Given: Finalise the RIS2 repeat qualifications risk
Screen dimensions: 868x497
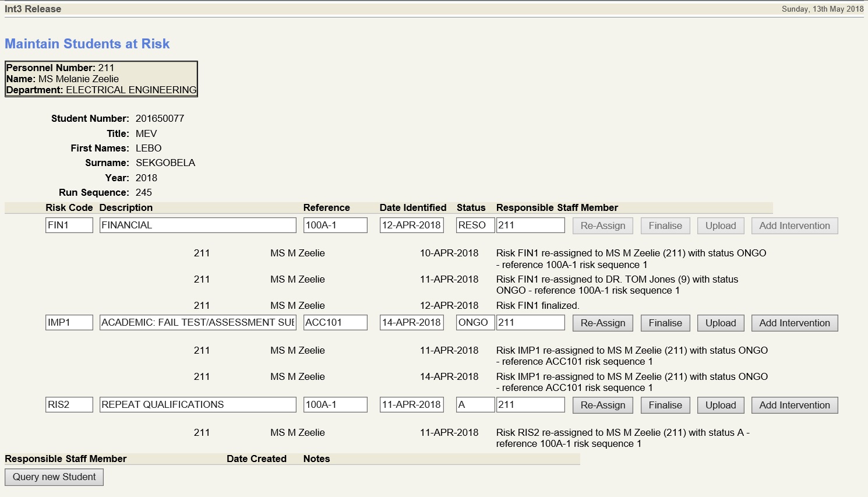Looking at the screenshot, I should 665,405.
